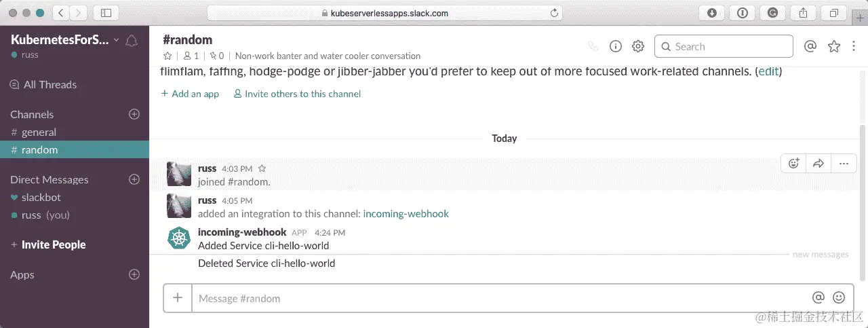868x328 pixels.
Task: Focus the Search field
Action: [x=724, y=46]
